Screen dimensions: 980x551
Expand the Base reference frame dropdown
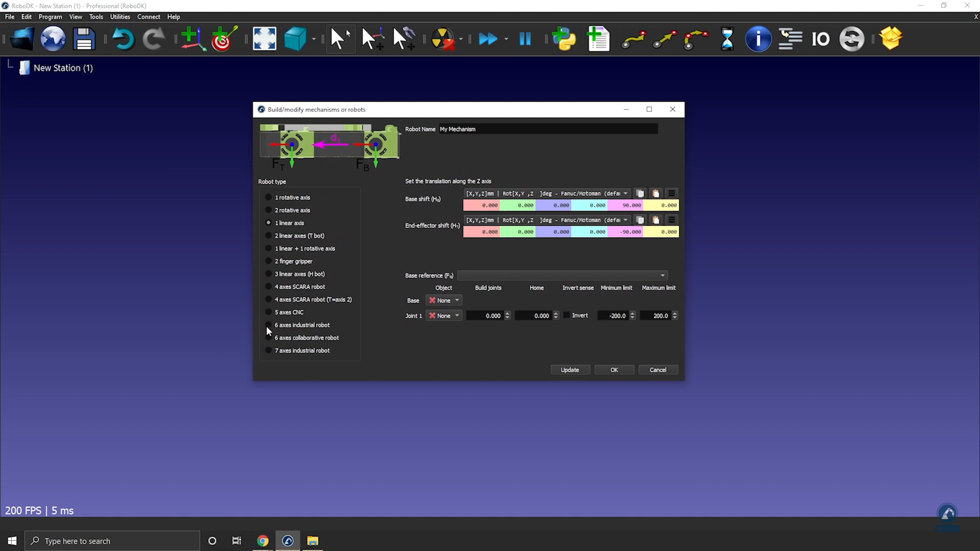coord(562,275)
